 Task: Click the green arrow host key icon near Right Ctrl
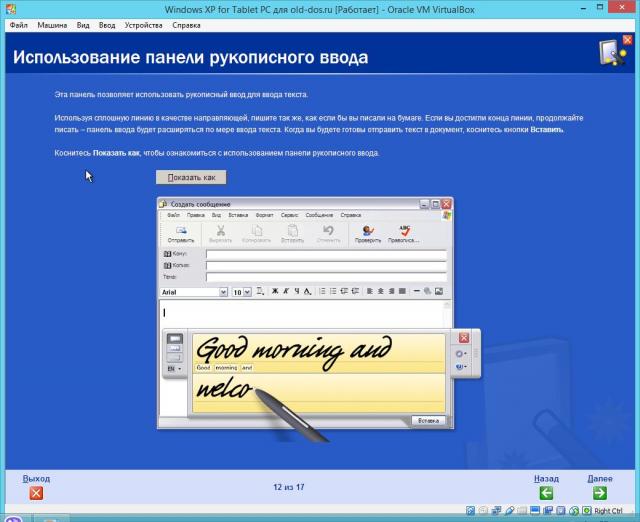coord(587,511)
